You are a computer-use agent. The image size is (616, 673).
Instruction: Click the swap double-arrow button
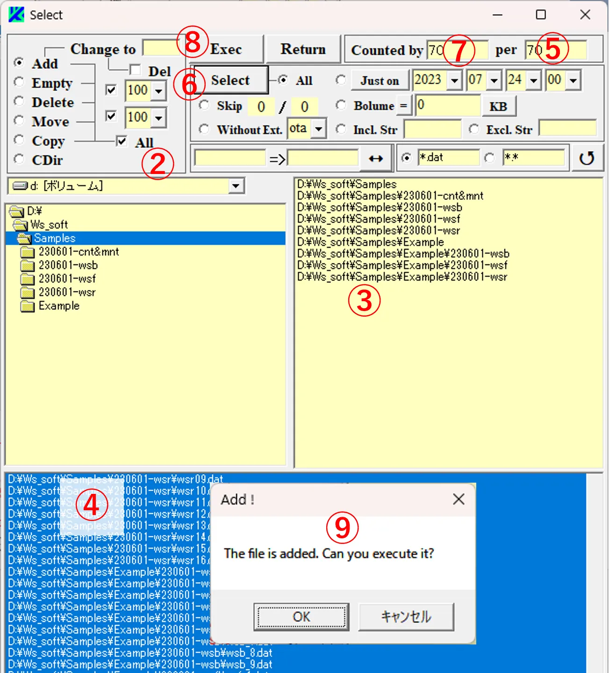(x=376, y=159)
